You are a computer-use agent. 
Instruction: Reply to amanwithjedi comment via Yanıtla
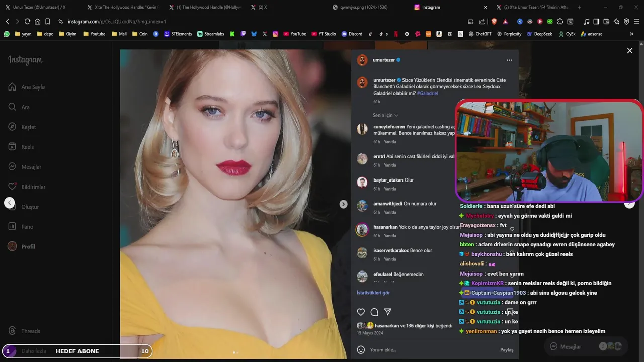[390, 212]
